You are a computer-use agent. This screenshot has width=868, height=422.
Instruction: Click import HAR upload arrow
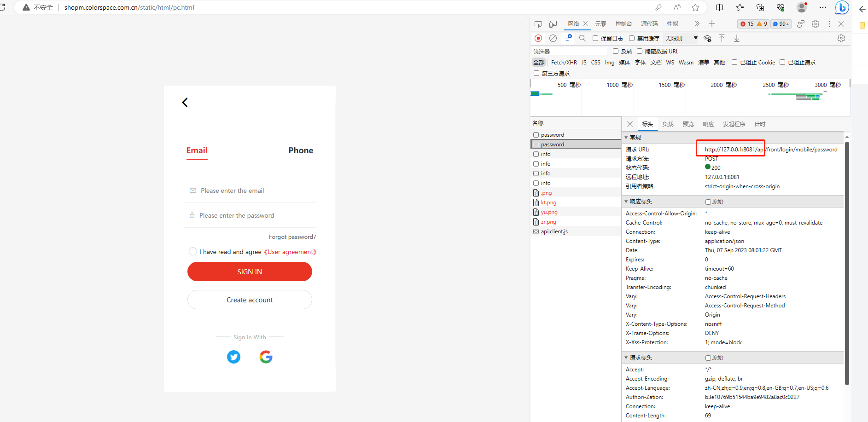coord(722,38)
